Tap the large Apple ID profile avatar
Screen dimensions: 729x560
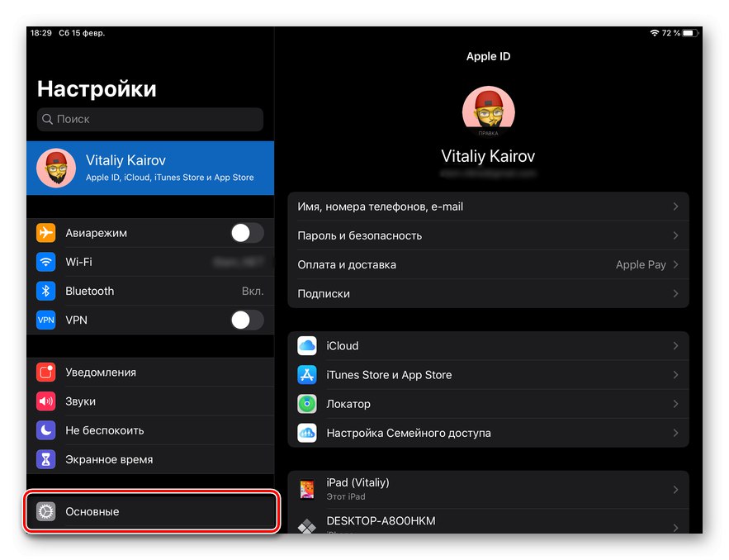tap(488, 111)
